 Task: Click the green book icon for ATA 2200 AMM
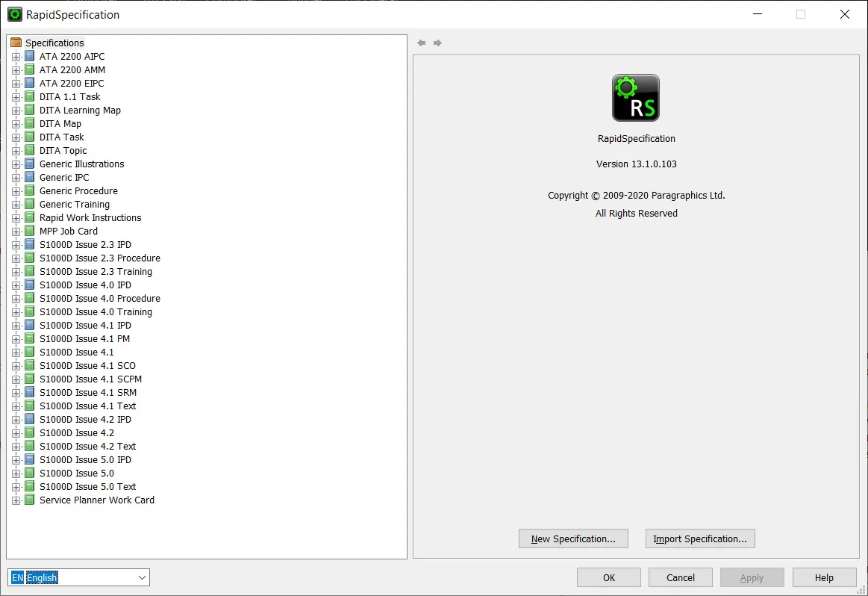click(30, 69)
